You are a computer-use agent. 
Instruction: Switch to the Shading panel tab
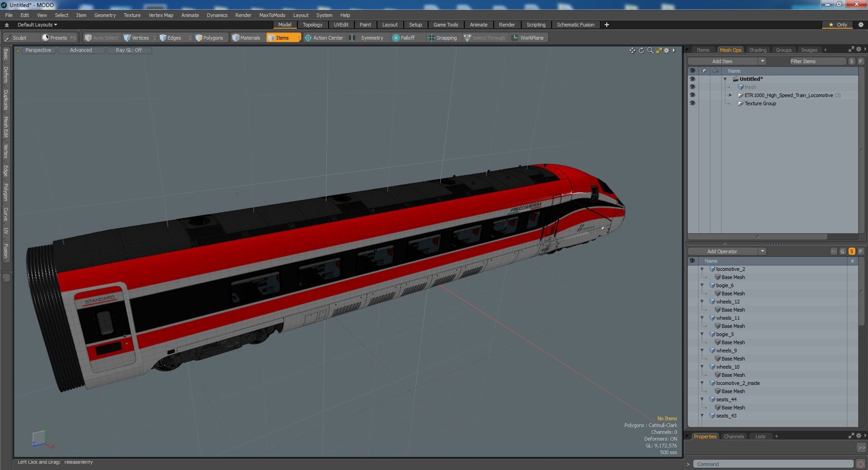(x=758, y=50)
